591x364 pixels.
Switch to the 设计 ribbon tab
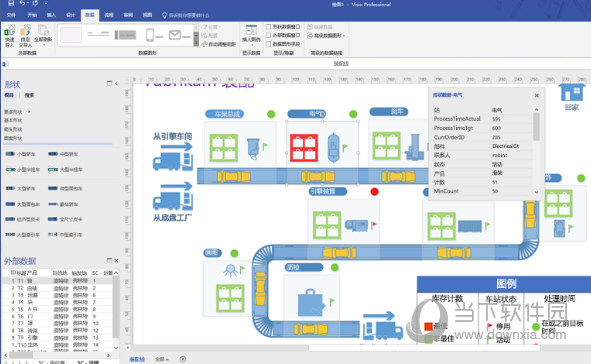(x=70, y=15)
